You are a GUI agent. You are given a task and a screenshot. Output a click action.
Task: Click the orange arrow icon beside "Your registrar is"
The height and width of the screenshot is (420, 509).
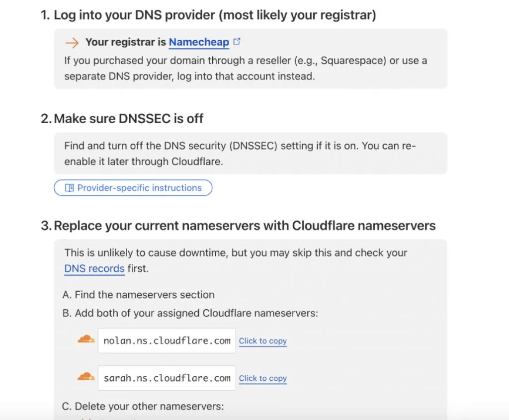72,43
